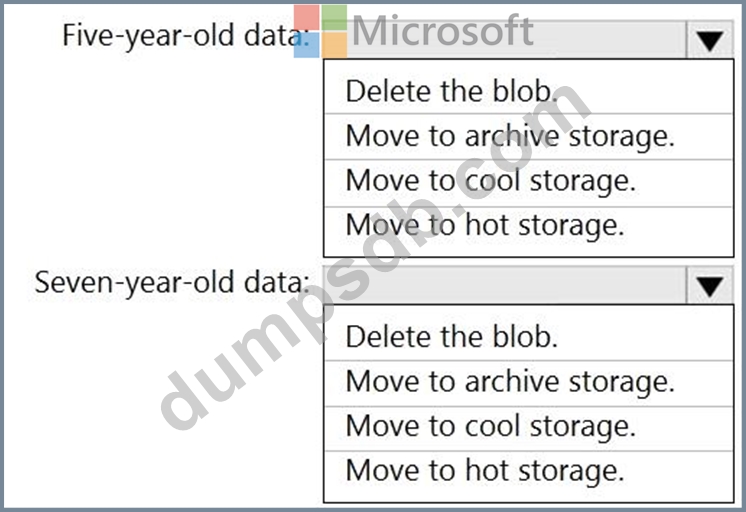Choose Move to archive storage for five-year-old data
The image size is (746, 512).
pos(510,136)
